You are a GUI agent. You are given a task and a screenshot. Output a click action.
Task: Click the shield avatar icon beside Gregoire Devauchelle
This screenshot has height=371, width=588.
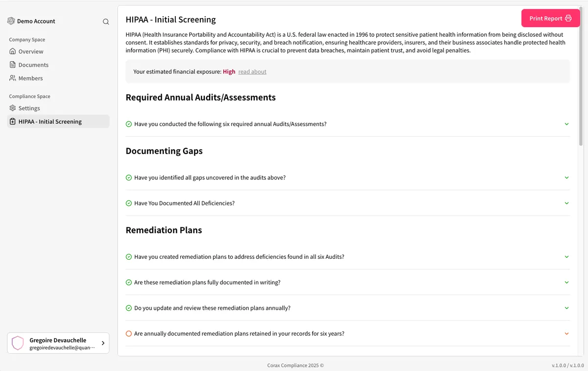tap(18, 343)
